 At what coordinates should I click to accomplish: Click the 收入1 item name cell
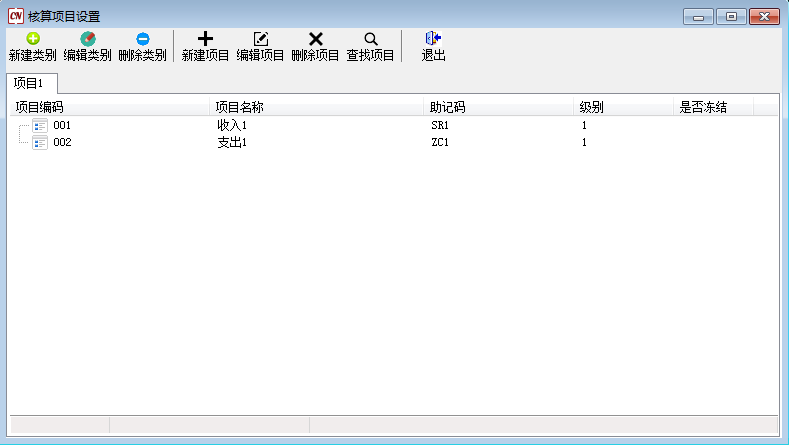tap(231, 126)
